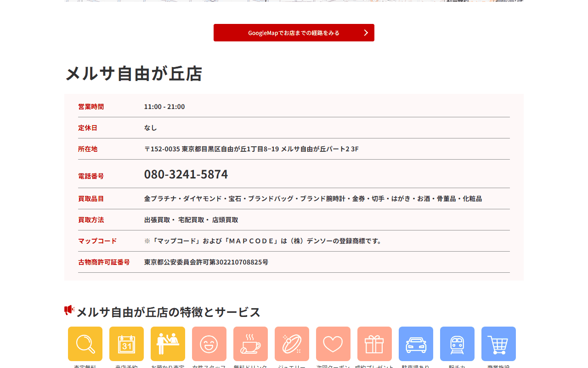
Task: Select the car parking available icon
Action: [416, 344]
